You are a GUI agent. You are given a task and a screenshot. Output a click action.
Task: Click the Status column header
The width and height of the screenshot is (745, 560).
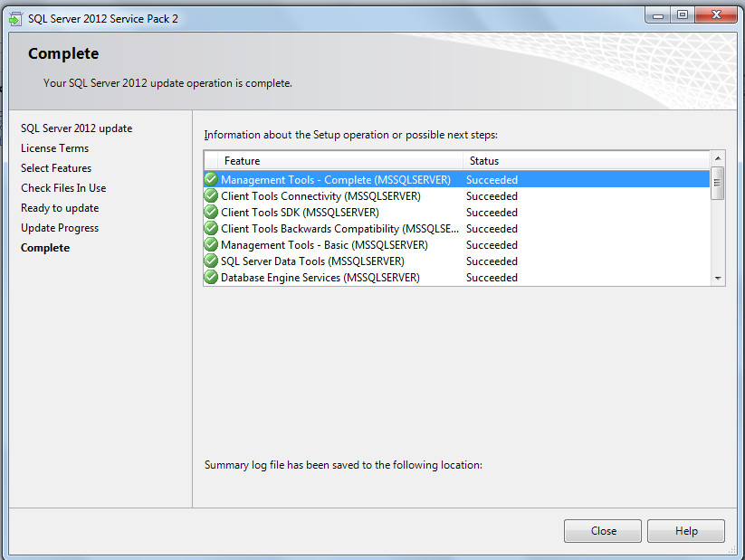(x=587, y=160)
